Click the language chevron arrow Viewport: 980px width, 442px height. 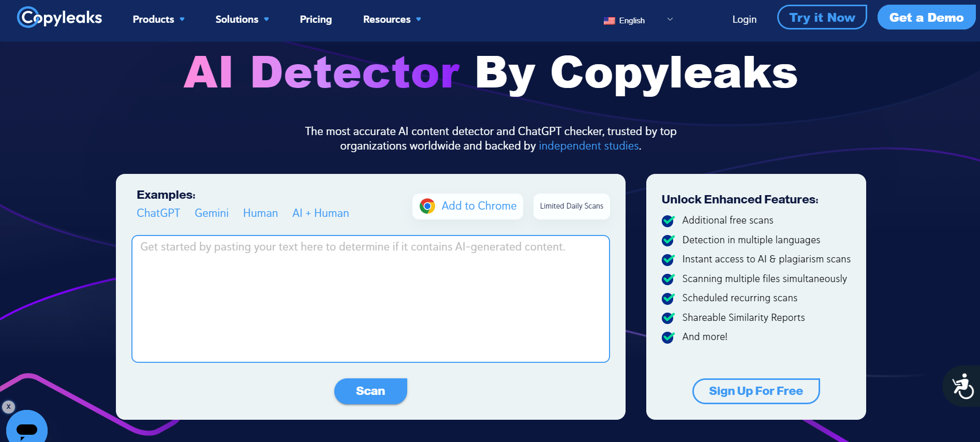coord(670,19)
